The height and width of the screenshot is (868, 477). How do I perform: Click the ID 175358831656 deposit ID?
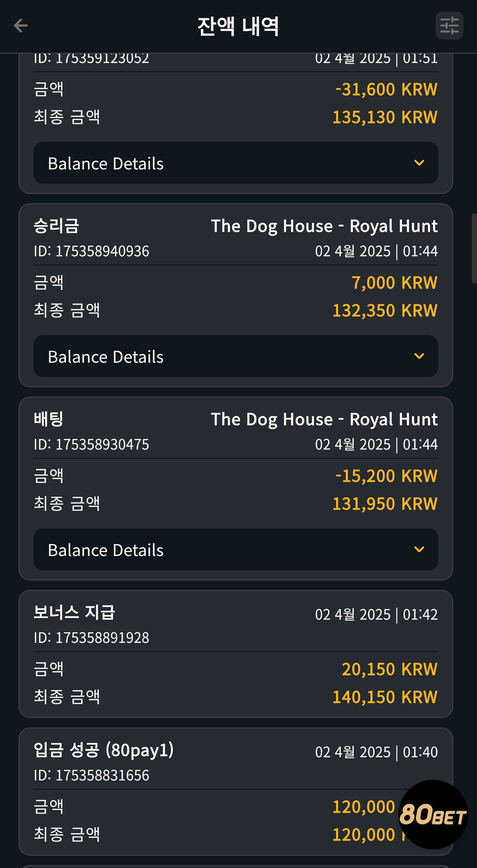click(x=91, y=775)
